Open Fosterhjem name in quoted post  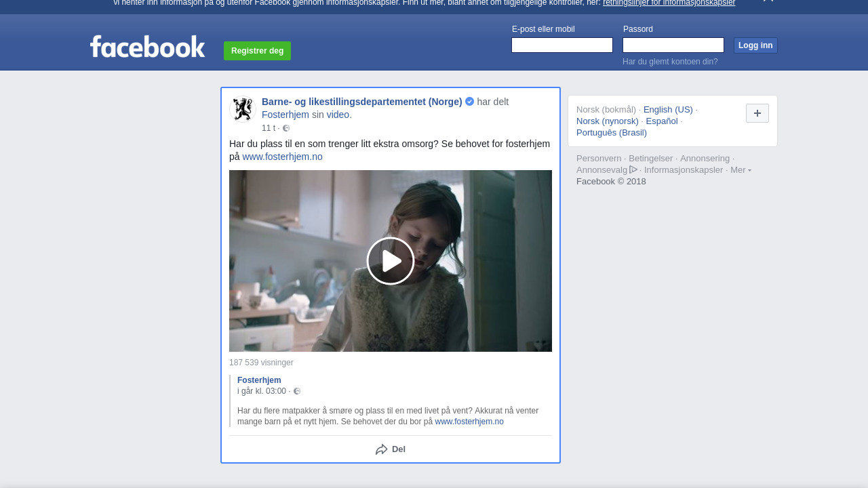pos(259,380)
